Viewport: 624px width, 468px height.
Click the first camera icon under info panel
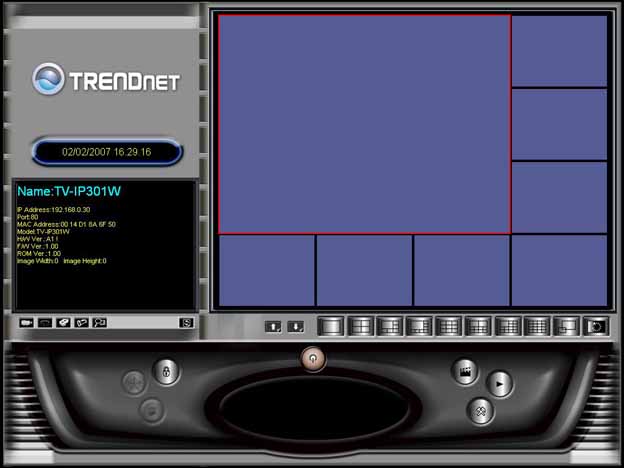click(27, 323)
